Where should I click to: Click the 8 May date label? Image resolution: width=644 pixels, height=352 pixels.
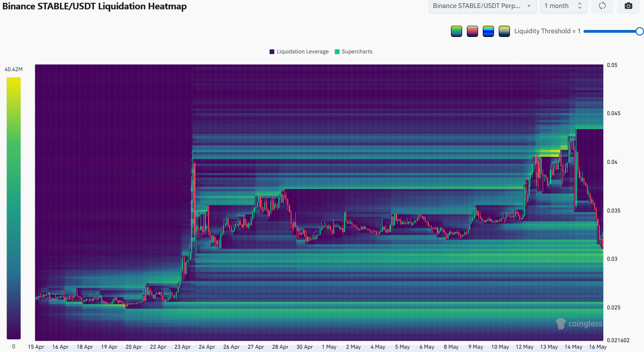tap(451, 347)
